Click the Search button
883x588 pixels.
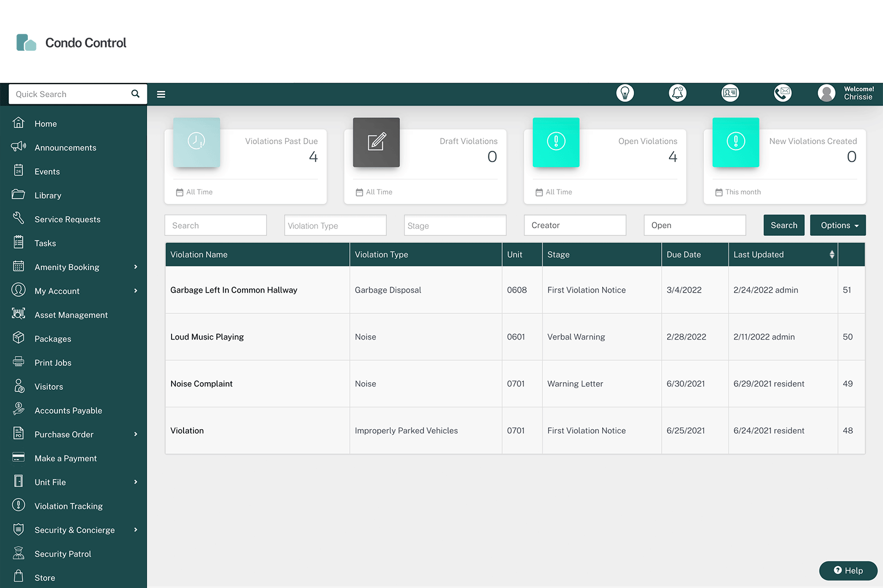[784, 225]
